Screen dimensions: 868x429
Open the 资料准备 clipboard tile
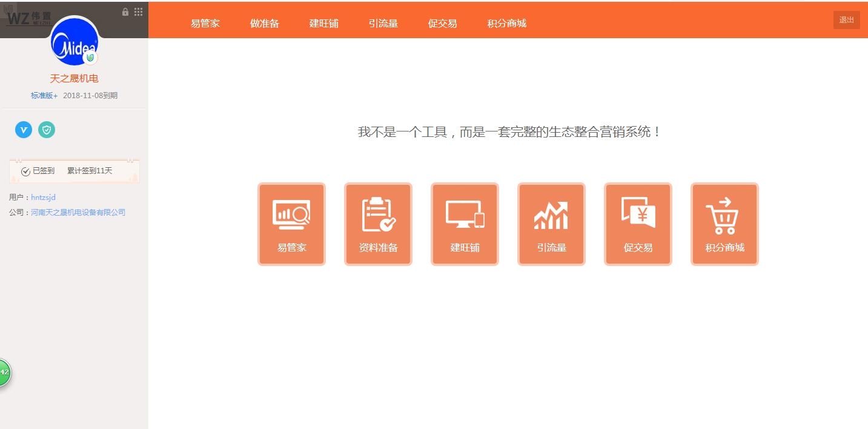[378, 224]
